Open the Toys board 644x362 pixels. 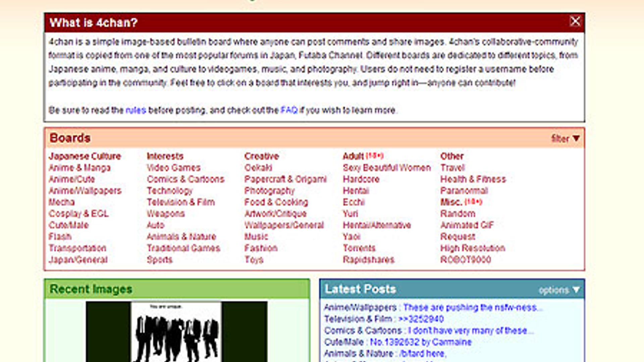(x=254, y=259)
